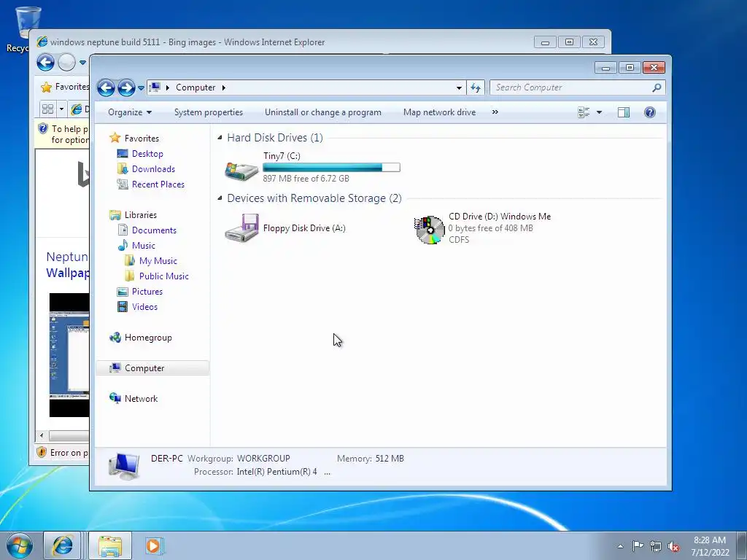The image size is (747, 560).
Task: Click Error on page status icon in IE
Action: pos(42,452)
